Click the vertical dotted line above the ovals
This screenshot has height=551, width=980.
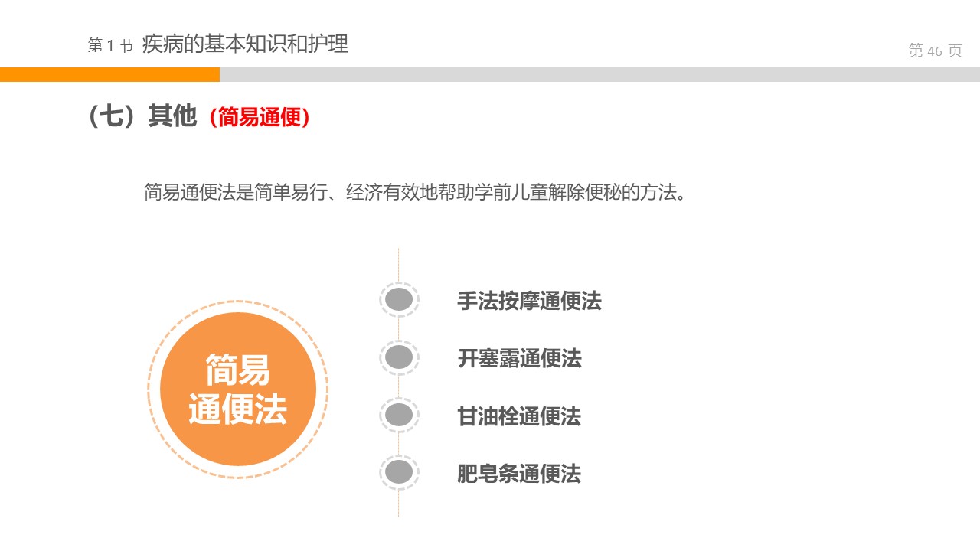398,264
